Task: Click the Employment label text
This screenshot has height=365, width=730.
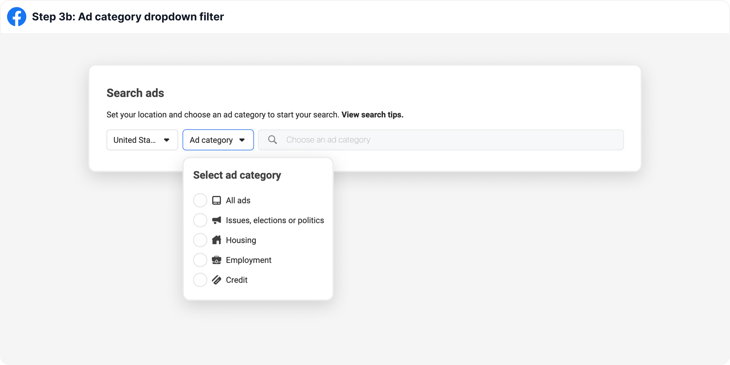Action: click(x=249, y=260)
